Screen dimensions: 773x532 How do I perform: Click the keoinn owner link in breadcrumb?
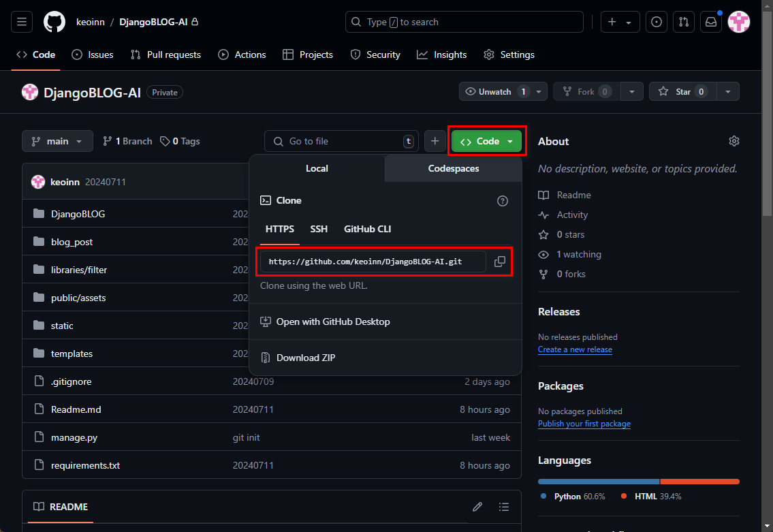(90, 22)
